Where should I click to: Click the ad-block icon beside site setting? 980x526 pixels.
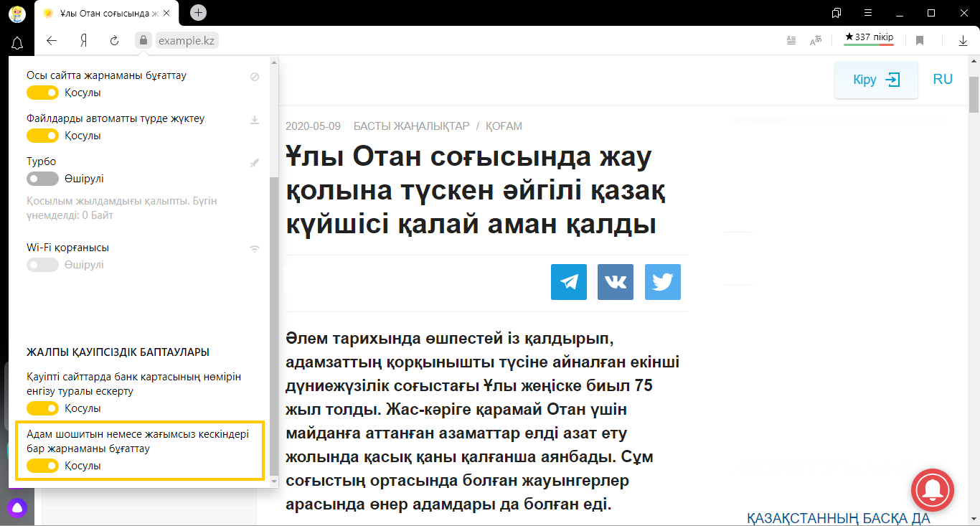[x=255, y=77]
